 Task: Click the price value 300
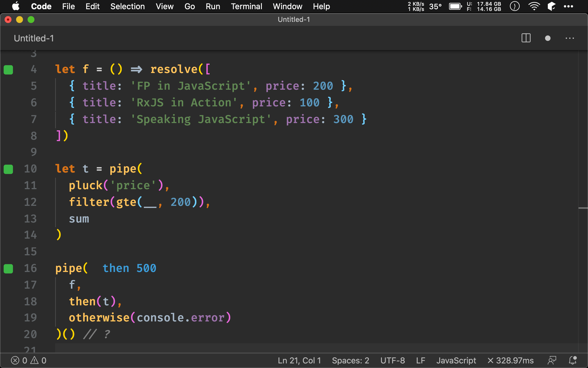[x=343, y=119]
